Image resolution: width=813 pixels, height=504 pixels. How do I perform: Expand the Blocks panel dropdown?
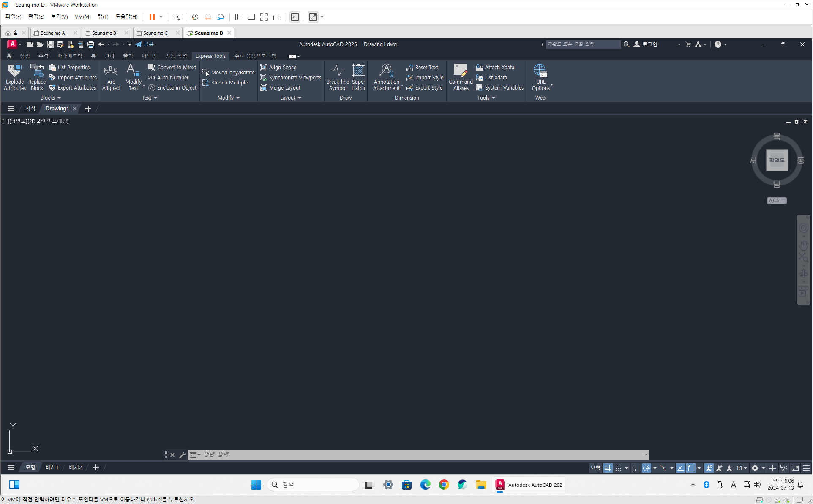50,98
